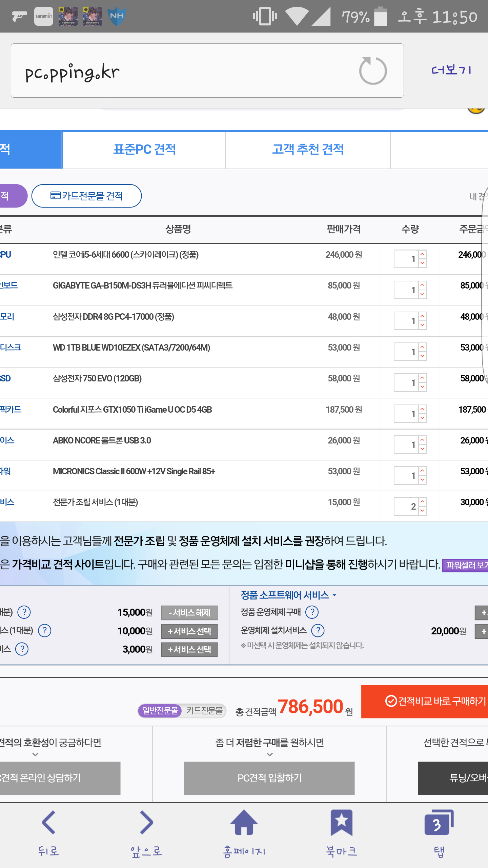
Task: Switch to 표준PC 견적 tab
Action: tap(144, 150)
